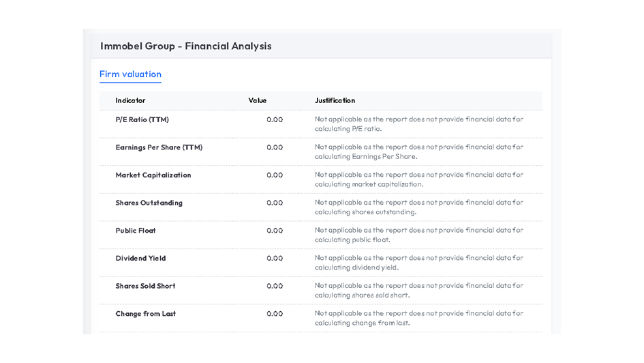Click the Dividend Yield indicator
This screenshot has height=363, width=644.
(x=140, y=259)
